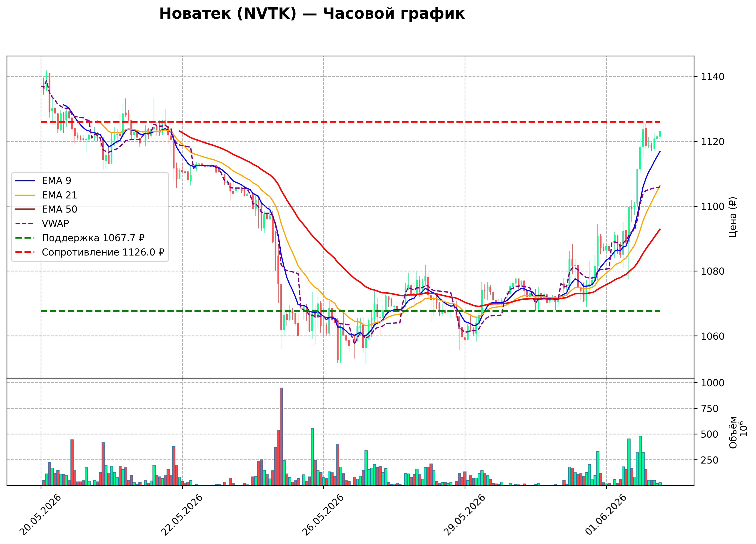Viewport: 756px width, 544px height.
Task: Click the 1140 price axis label
Action: (713, 77)
